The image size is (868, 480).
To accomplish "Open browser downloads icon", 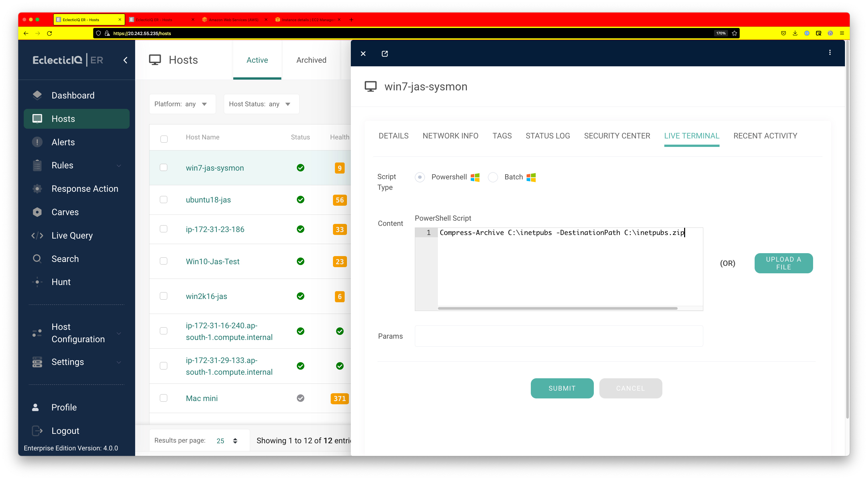I will click(795, 33).
